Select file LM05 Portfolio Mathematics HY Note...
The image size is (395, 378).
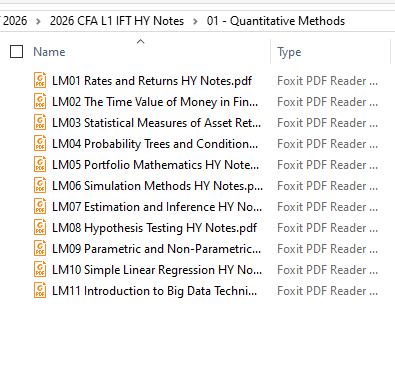[155, 165]
